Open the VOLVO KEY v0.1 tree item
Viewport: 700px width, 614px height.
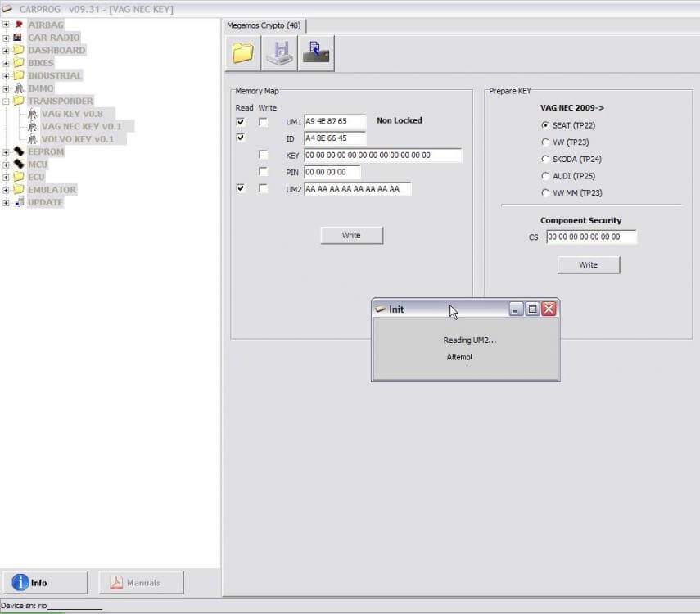click(x=78, y=139)
